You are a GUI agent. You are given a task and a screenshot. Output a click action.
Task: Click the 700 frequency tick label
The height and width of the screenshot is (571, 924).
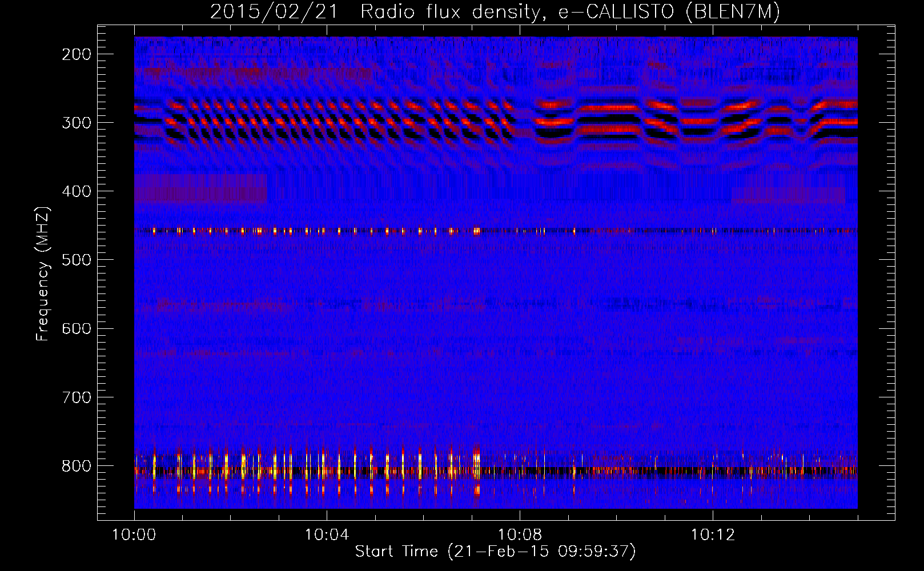77,397
